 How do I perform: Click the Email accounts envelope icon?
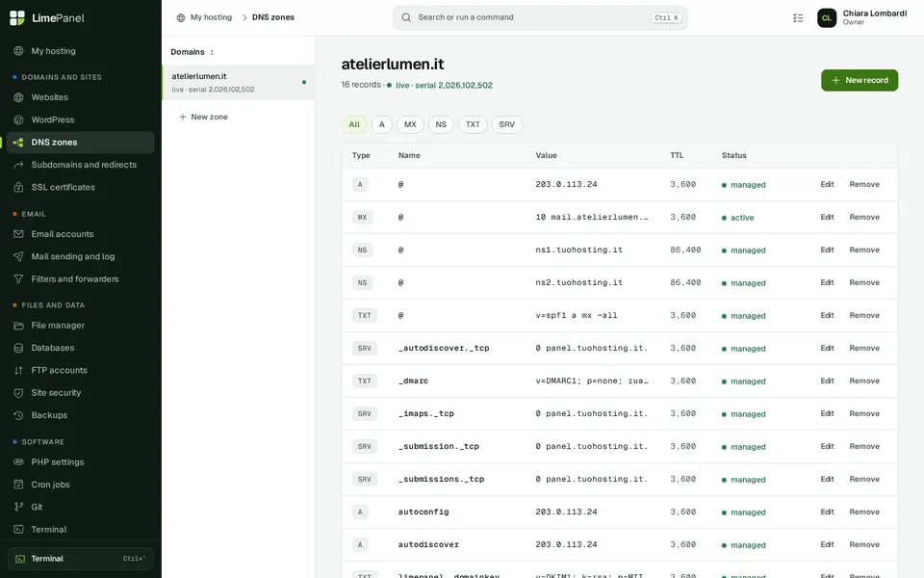pyautogui.click(x=18, y=234)
